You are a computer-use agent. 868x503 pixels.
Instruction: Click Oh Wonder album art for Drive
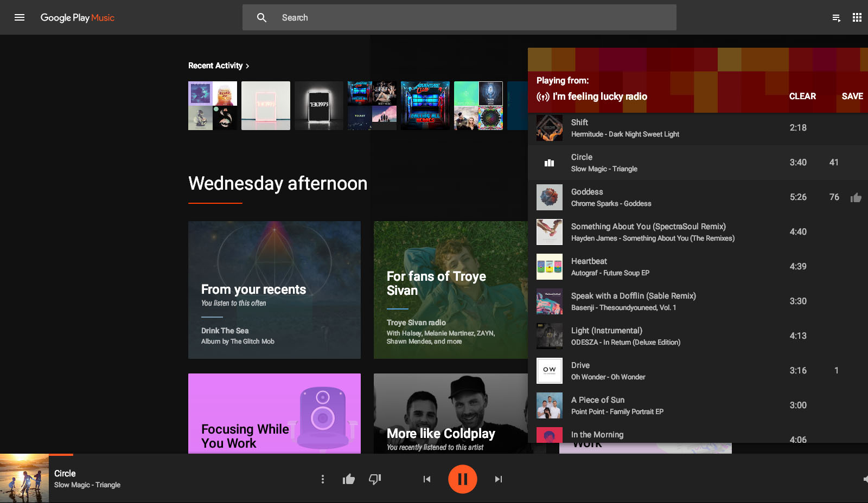[550, 371]
